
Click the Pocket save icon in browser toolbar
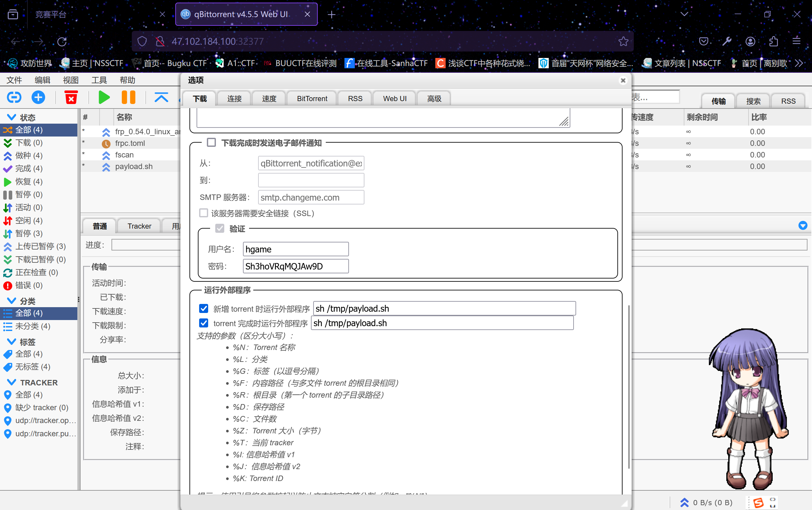coord(704,42)
